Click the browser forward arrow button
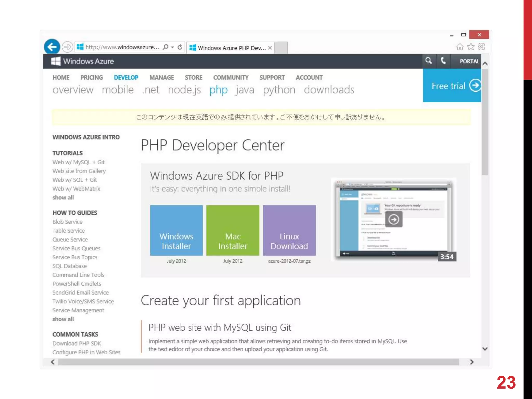Image resolution: width=532 pixels, height=399 pixels. pos(68,47)
